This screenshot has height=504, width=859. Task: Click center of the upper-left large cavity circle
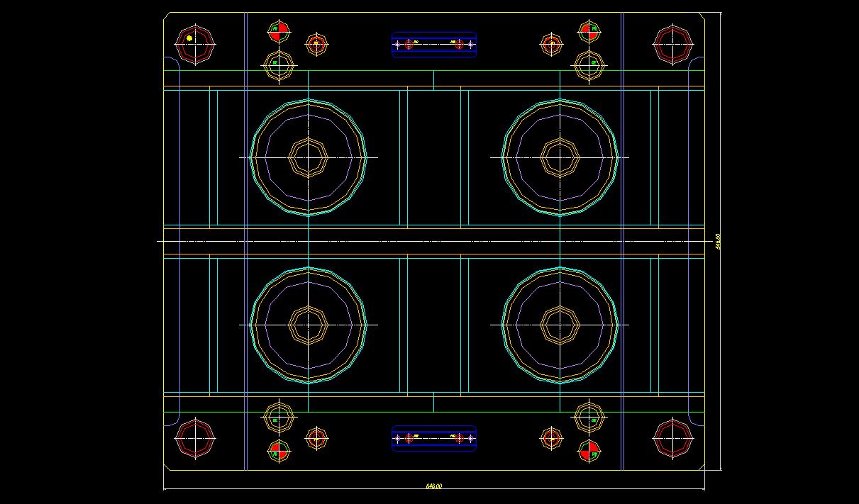pyautogui.click(x=309, y=157)
